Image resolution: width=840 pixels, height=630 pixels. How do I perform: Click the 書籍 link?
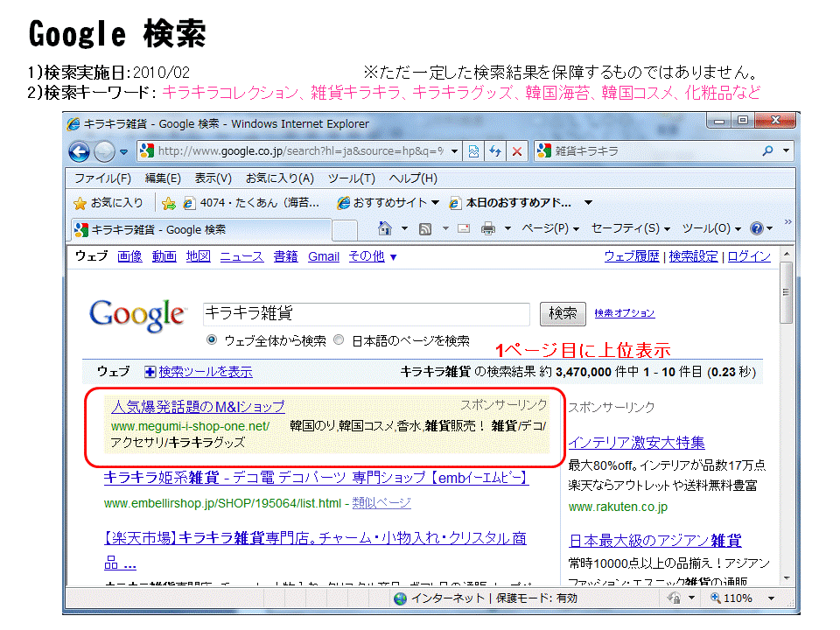point(285,256)
